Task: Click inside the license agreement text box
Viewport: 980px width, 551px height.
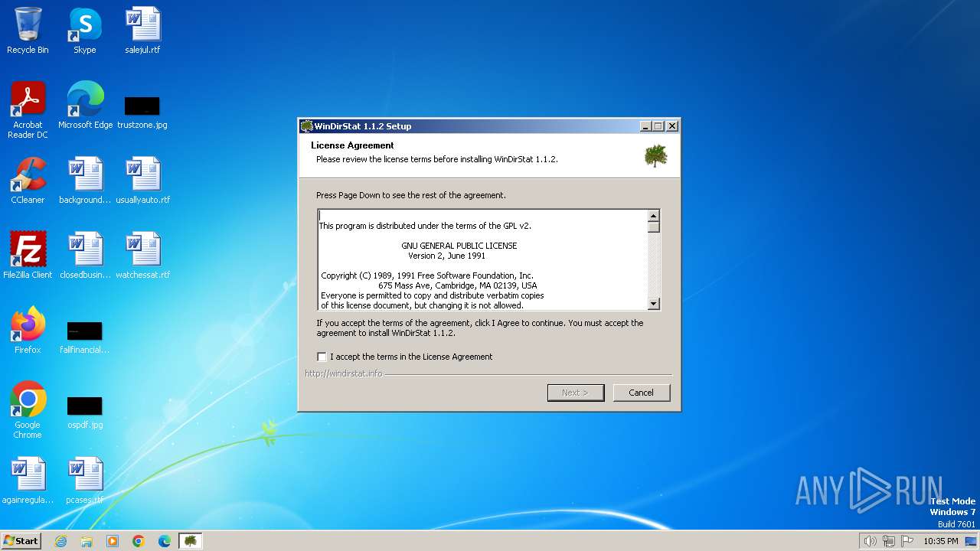Action: (483, 260)
